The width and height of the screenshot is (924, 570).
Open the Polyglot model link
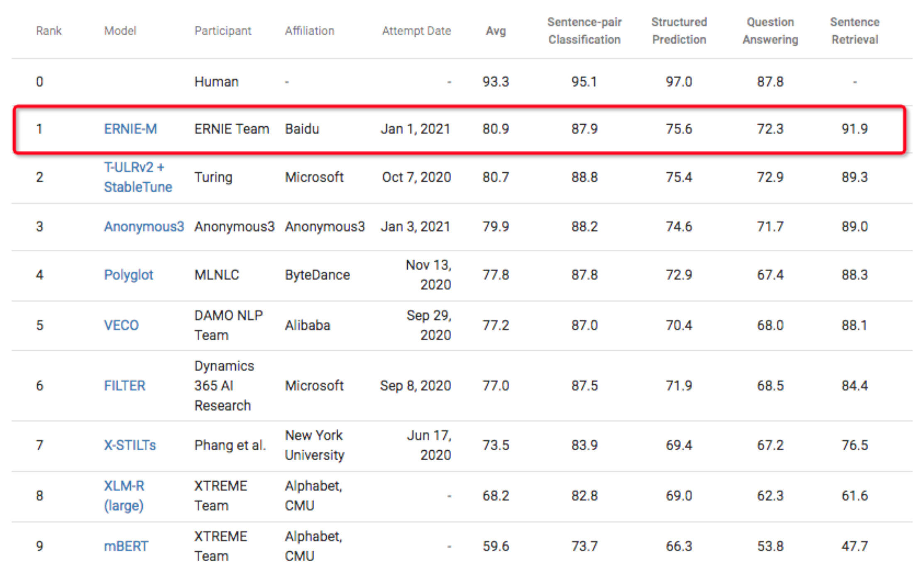[128, 275]
